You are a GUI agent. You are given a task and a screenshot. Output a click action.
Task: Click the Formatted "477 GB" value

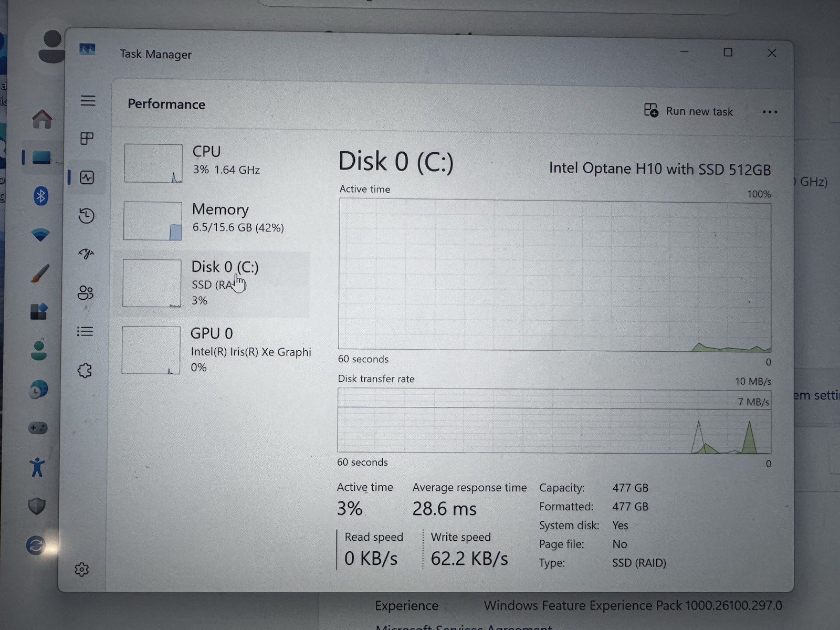(x=630, y=507)
